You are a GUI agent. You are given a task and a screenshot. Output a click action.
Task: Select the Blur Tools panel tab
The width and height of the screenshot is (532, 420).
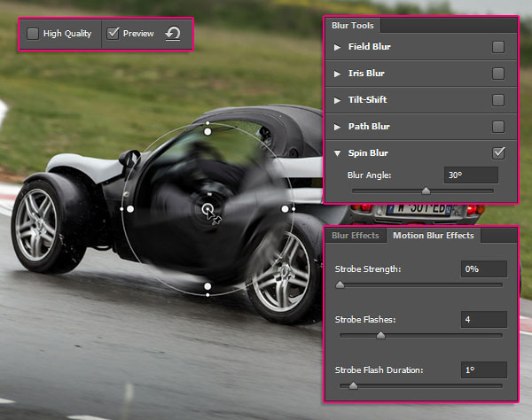coord(353,26)
